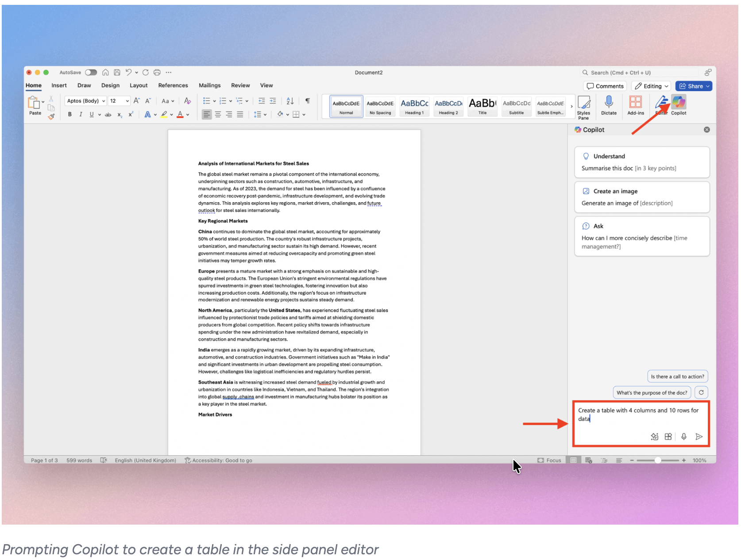Screen dimensions: 741x560
Task: Toggle the AutoSave switch
Action: (x=91, y=72)
